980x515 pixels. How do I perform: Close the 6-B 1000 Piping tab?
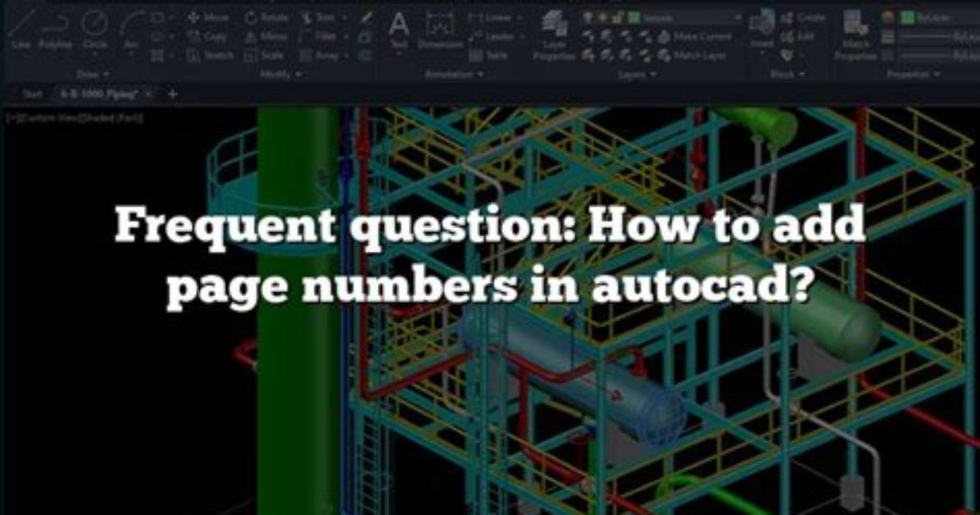(x=149, y=93)
